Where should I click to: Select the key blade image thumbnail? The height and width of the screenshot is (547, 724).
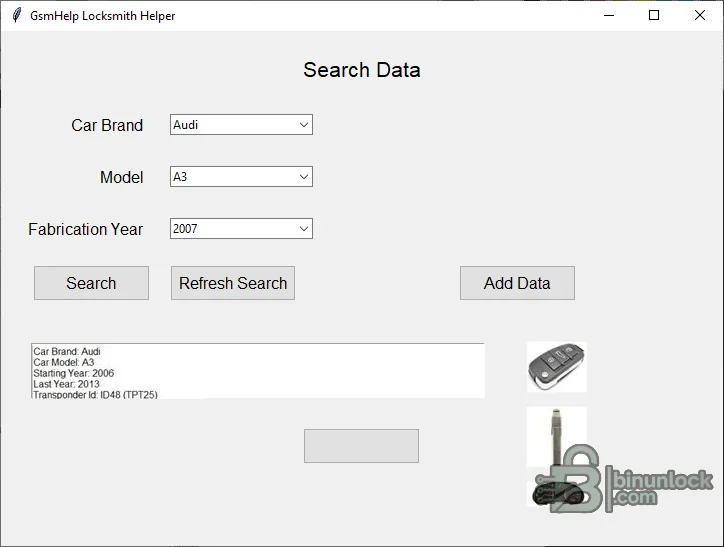pos(557,437)
